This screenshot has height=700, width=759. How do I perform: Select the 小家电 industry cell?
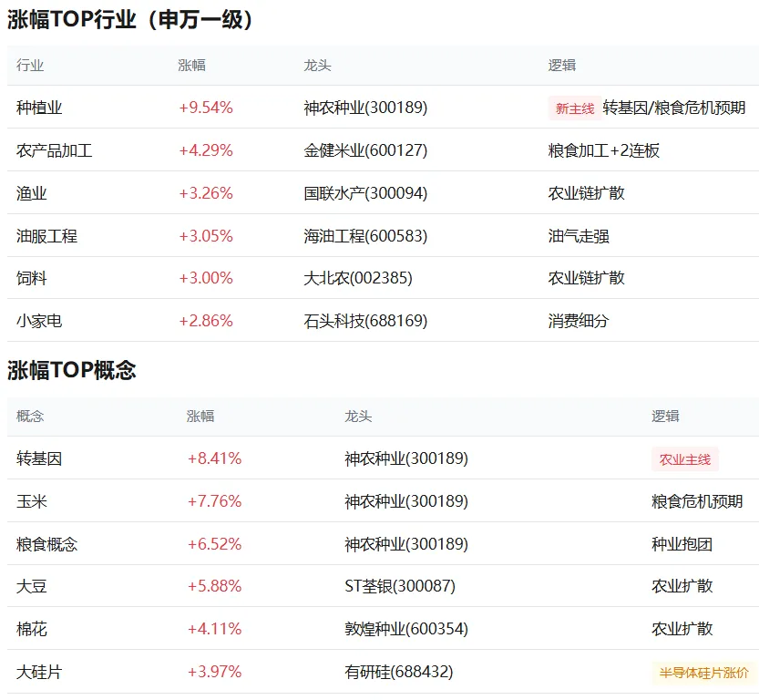click(39, 321)
